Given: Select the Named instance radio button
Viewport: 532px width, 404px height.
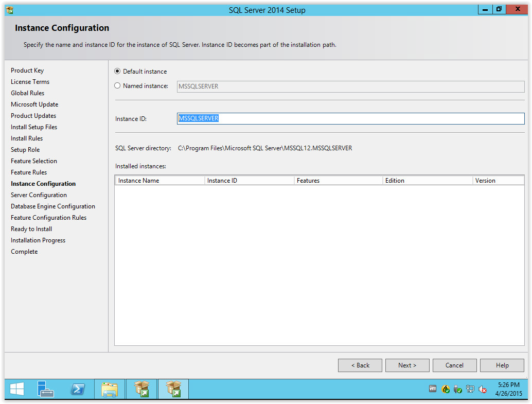Looking at the screenshot, I should click(x=117, y=86).
